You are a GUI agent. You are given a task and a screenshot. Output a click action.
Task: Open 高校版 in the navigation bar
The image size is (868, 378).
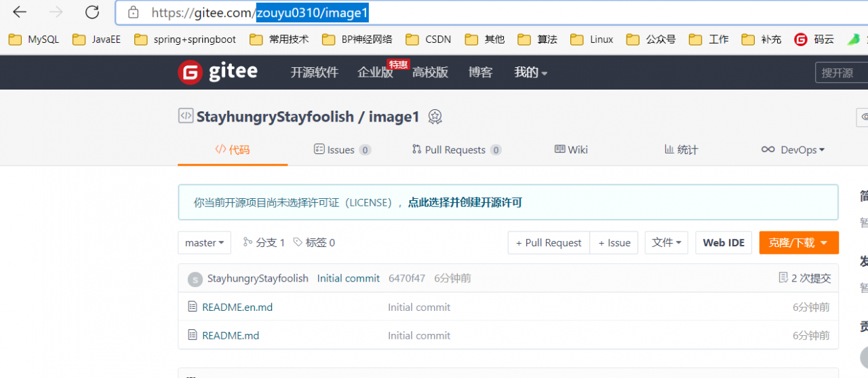tap(431, 73)
